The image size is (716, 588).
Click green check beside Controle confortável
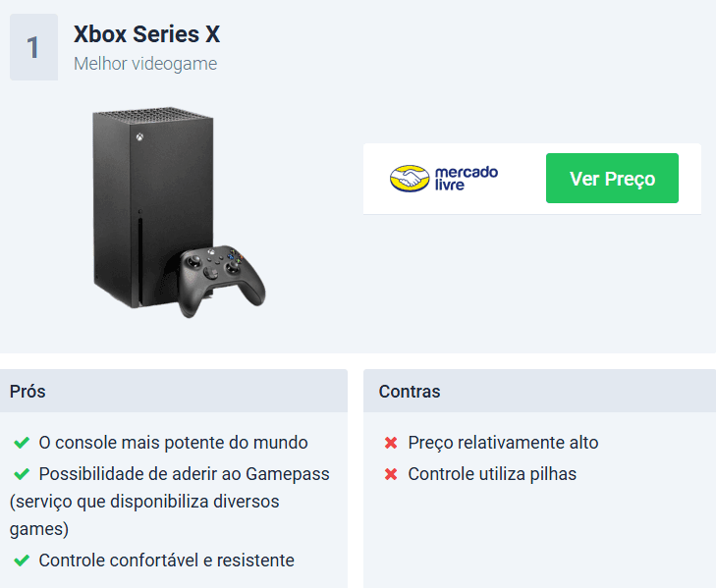point(22,561)
